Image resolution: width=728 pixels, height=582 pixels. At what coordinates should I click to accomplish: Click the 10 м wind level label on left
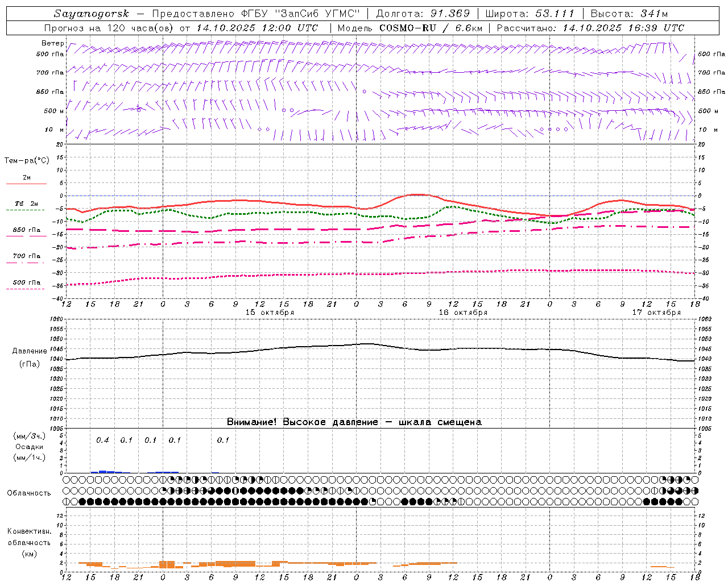click(54, 130)
